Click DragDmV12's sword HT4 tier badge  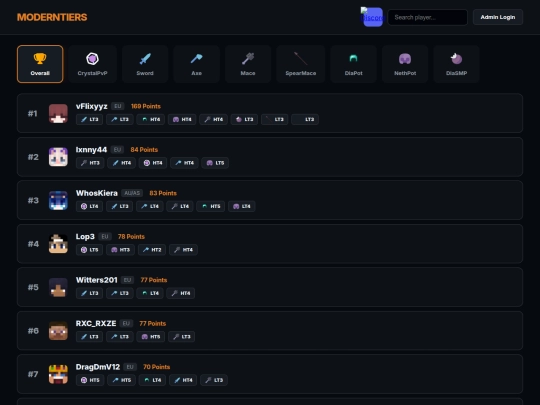183,380
